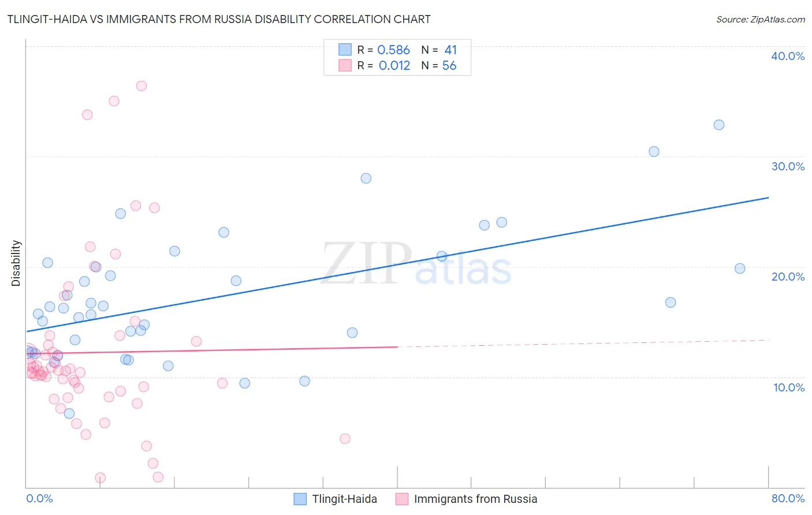
Task: Click the Disability y-axis title
Action: click(16, 263)
